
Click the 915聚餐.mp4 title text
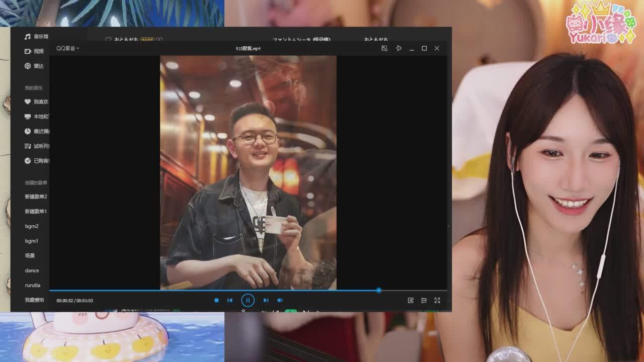(x=248, y=48)
